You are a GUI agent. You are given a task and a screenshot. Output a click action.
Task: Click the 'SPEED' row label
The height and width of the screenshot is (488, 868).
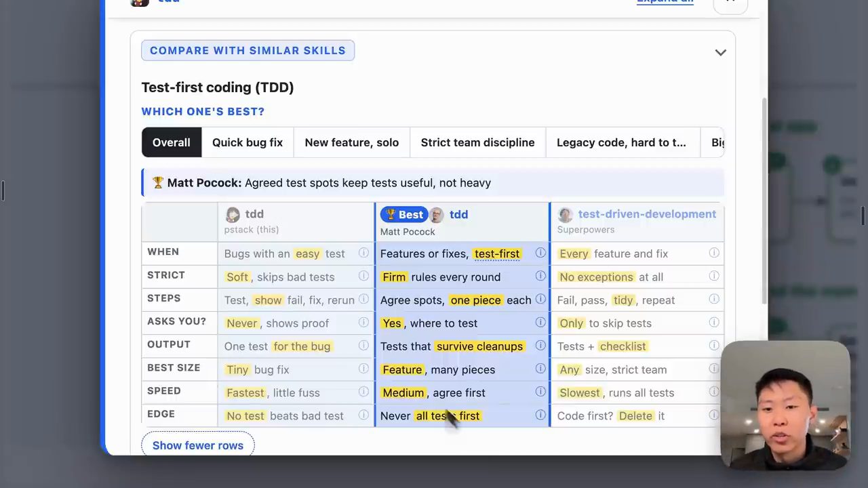pyautogui.click(x=164, y=391)
